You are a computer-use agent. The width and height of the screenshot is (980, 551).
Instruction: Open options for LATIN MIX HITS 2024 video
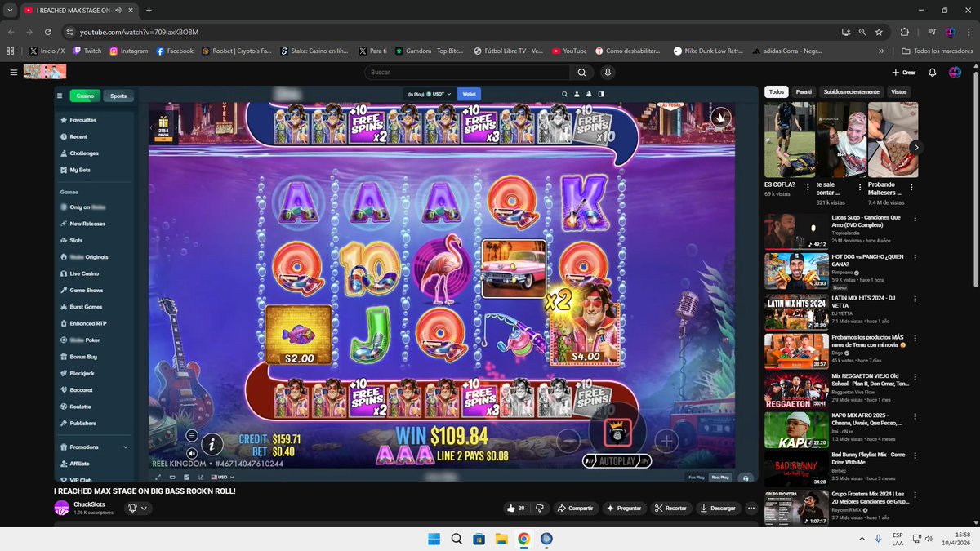click(x=915, y=299)
